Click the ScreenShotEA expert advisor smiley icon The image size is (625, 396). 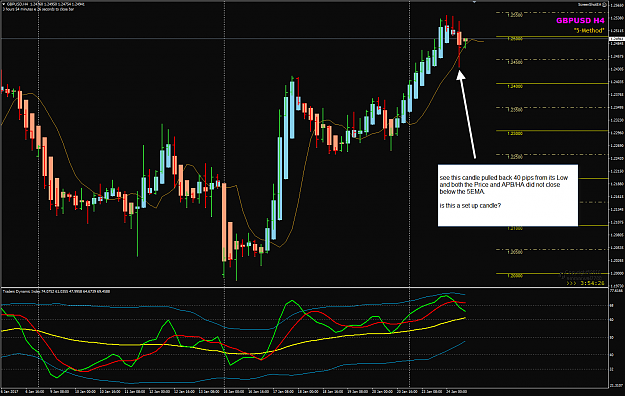coord(605,5)
